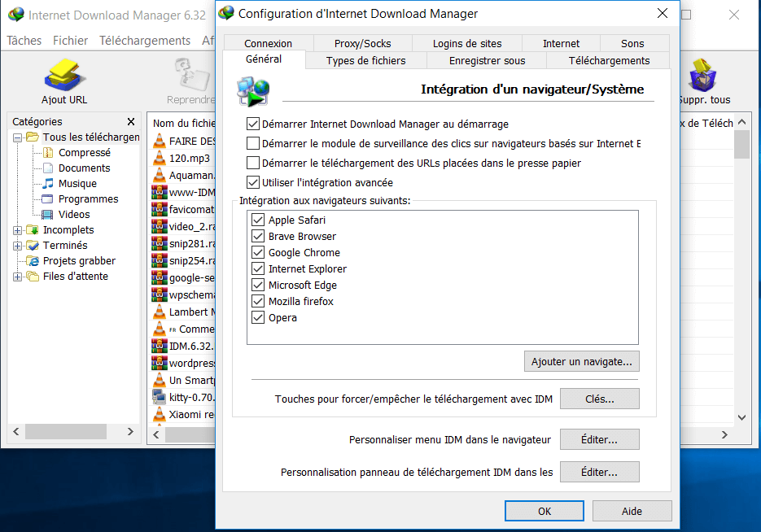This screenshot has height=532, width=761.
Task: Expand the Terminés tree node
Action: (x=17, y=246)
